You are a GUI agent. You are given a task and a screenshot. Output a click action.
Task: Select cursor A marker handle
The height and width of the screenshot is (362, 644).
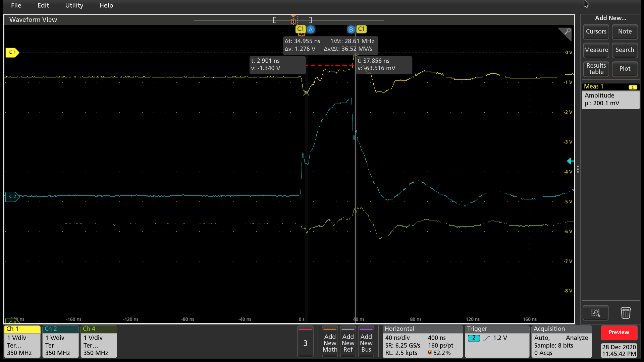(311, 29)
